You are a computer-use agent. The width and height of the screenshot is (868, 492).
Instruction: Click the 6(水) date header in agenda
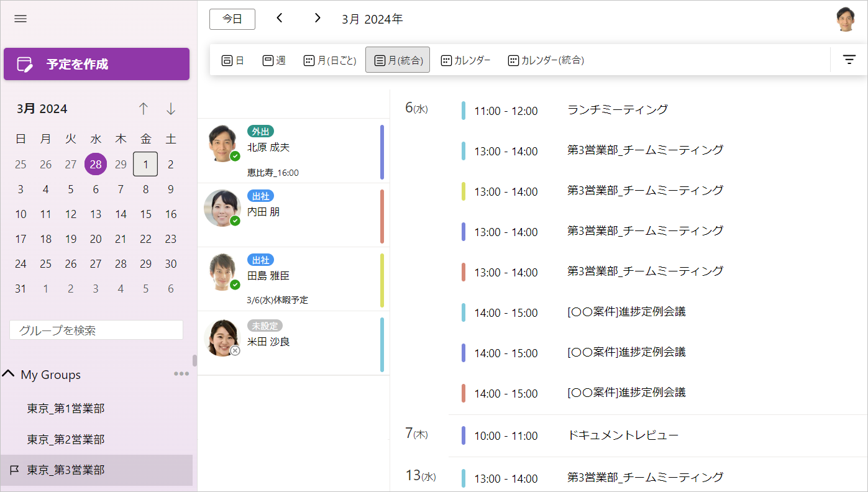point(416,108)
